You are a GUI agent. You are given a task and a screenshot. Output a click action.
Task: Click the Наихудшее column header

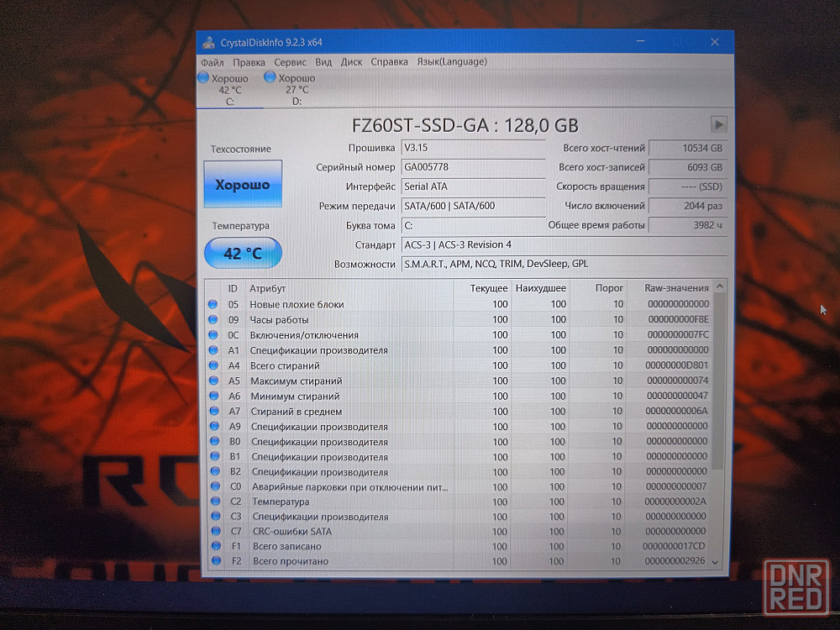coord(540,288)
